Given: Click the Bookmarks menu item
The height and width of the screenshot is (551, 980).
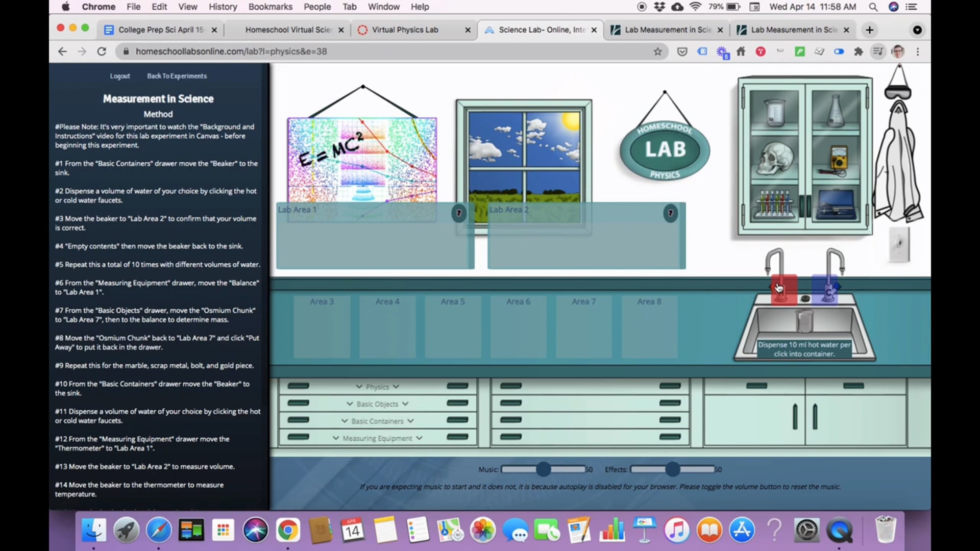Looking at the screenshot, I should coord(271,7).
